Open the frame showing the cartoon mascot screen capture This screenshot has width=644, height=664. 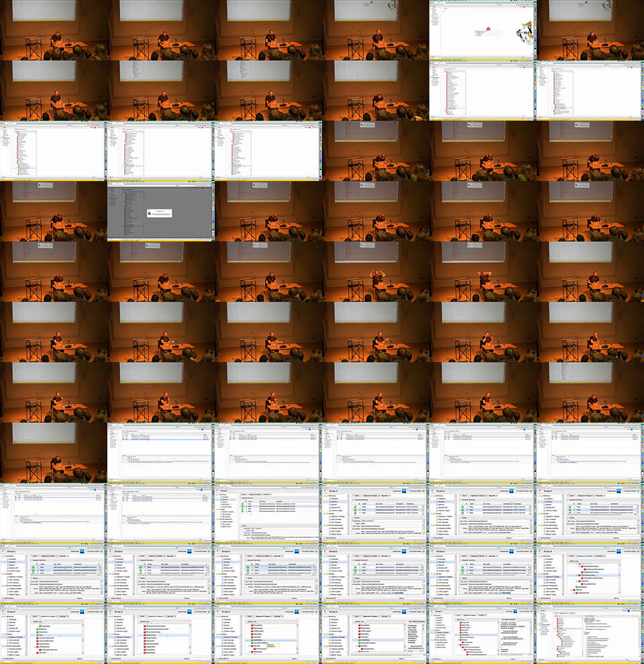[x=483, y=30]
